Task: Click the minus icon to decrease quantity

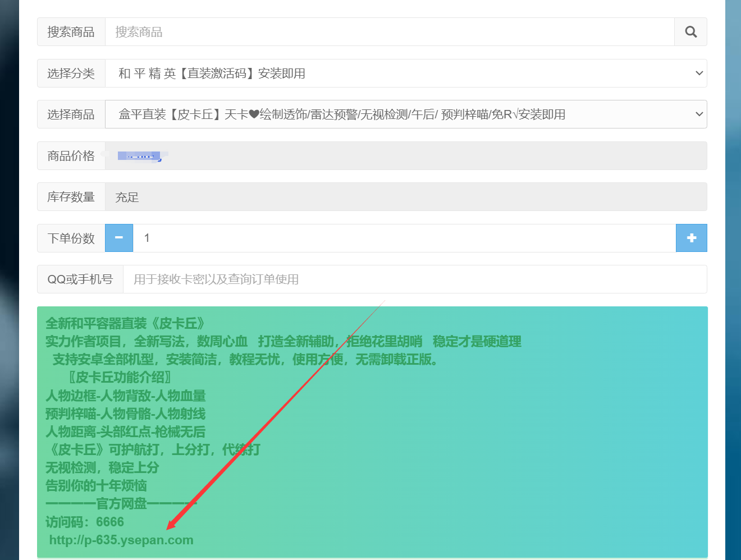Action: click(x=119, y=238)
